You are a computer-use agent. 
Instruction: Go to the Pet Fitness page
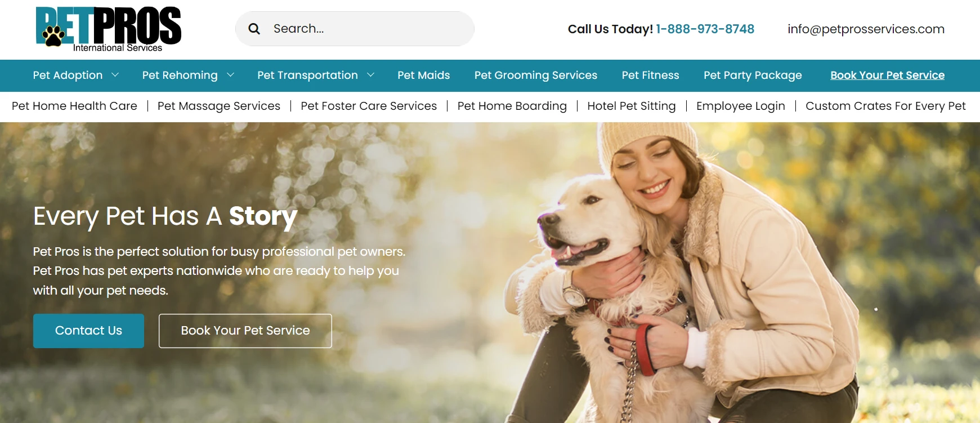click(650, 75)
